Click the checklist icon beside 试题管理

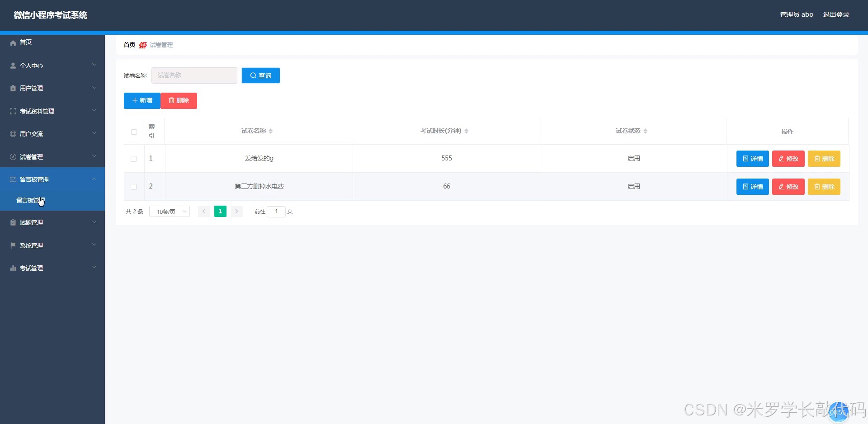pos(13,222)
